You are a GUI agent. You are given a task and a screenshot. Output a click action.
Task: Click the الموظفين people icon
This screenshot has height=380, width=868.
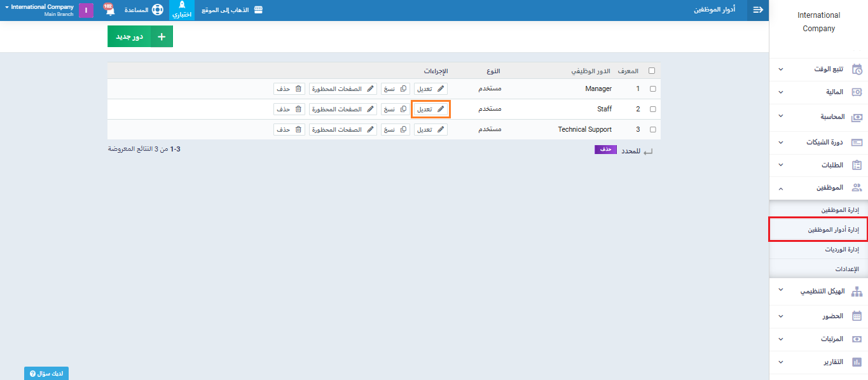click(857, 188)
